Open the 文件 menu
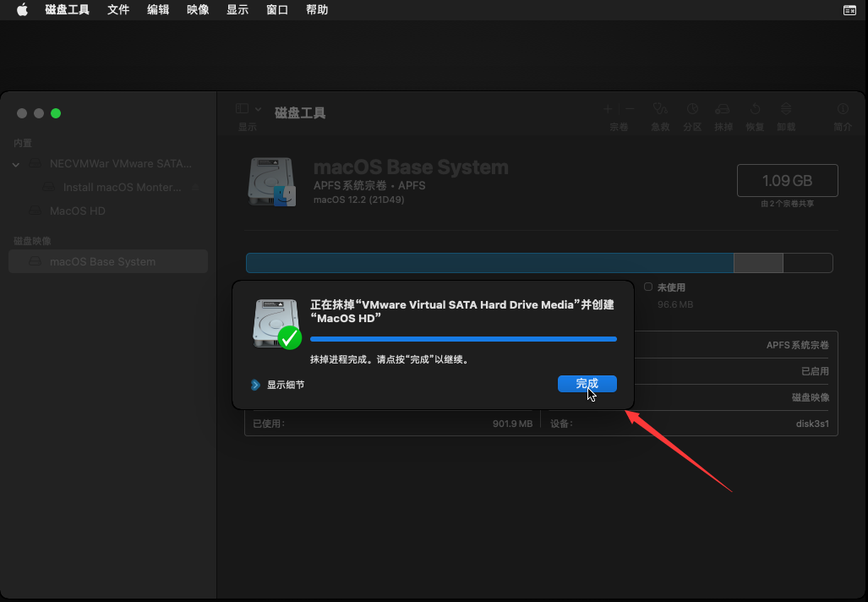This screenshot has height=602, width=868. click(x=118, y=10)
